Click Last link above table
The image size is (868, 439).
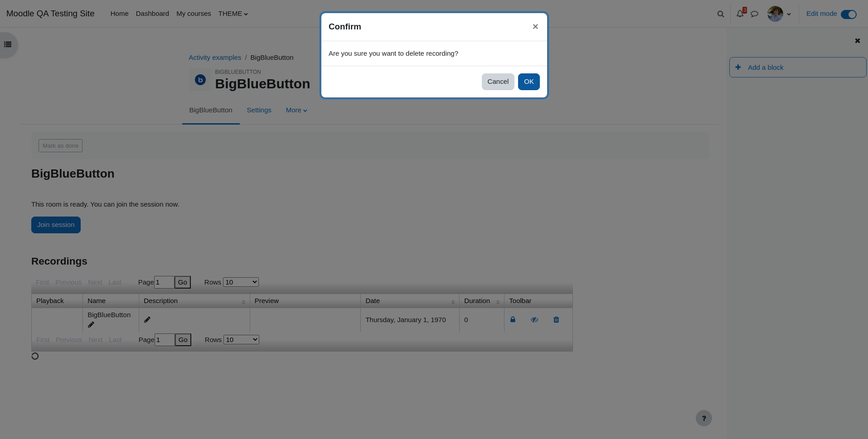[115, 282]
